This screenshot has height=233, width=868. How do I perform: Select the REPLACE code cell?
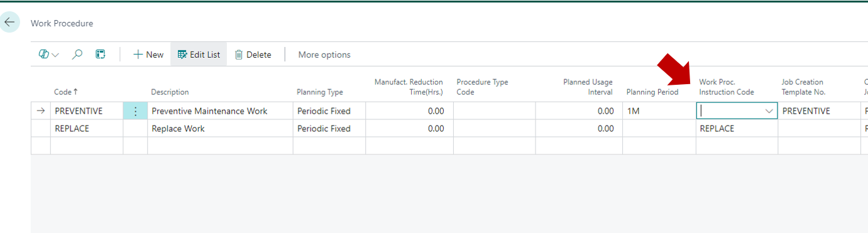(87, 129)
